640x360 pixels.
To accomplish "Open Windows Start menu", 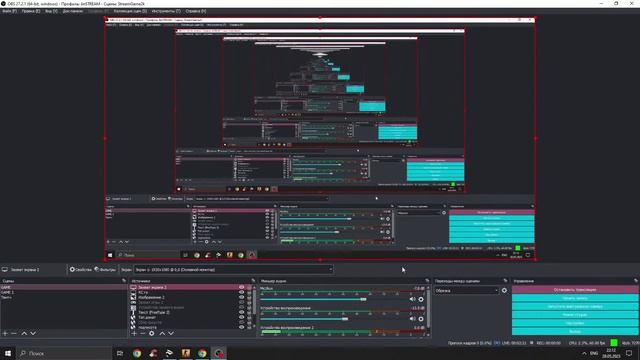I will pyautogui.click(x=8, y=353).
